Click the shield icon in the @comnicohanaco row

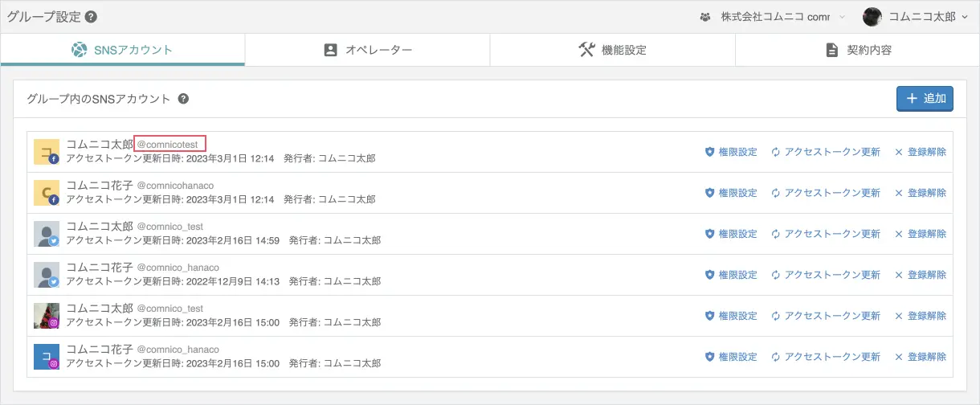pos(709,193)
